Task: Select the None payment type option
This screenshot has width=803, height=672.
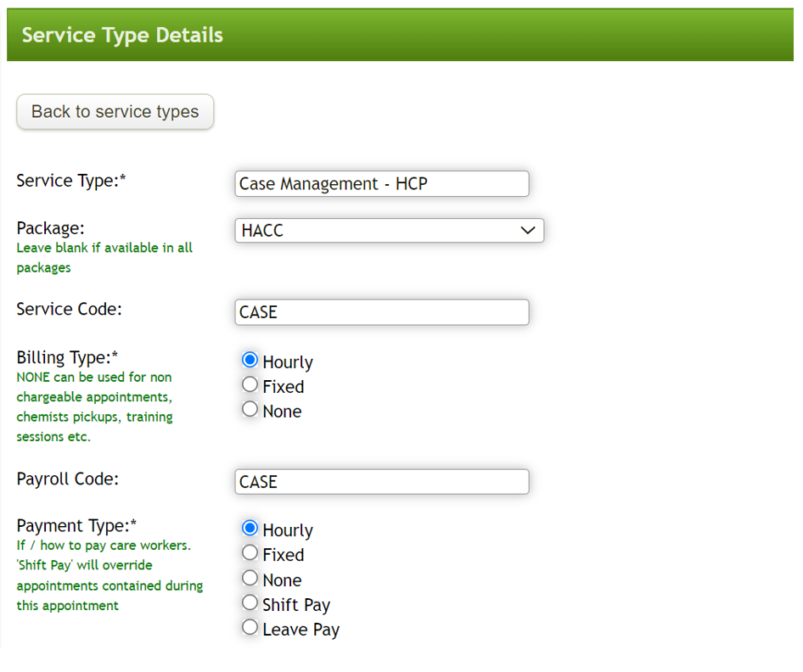Action: 250,577
